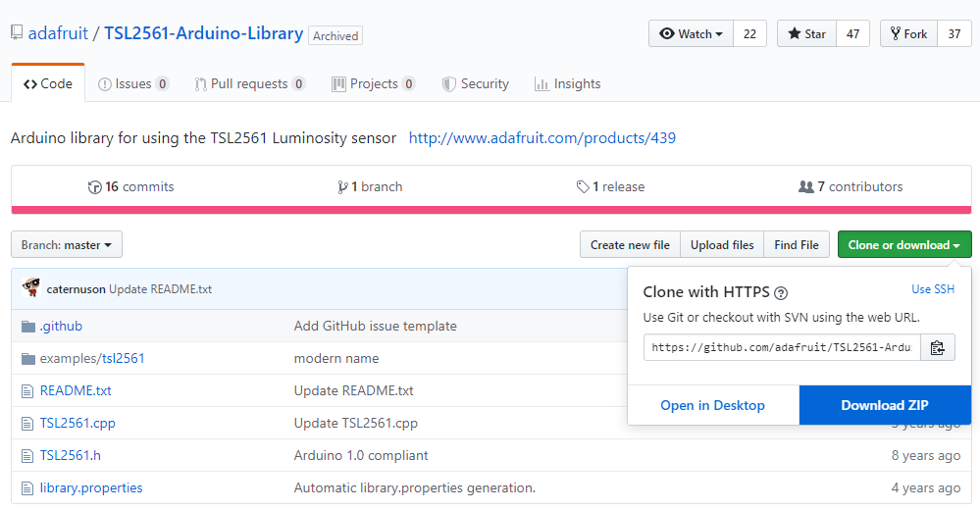Click the README.txt file icon
980x511 pixels.
pos(28,390)
